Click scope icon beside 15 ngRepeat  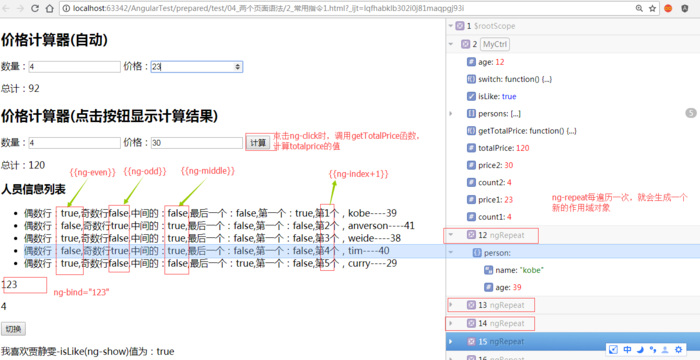[471, 342]
